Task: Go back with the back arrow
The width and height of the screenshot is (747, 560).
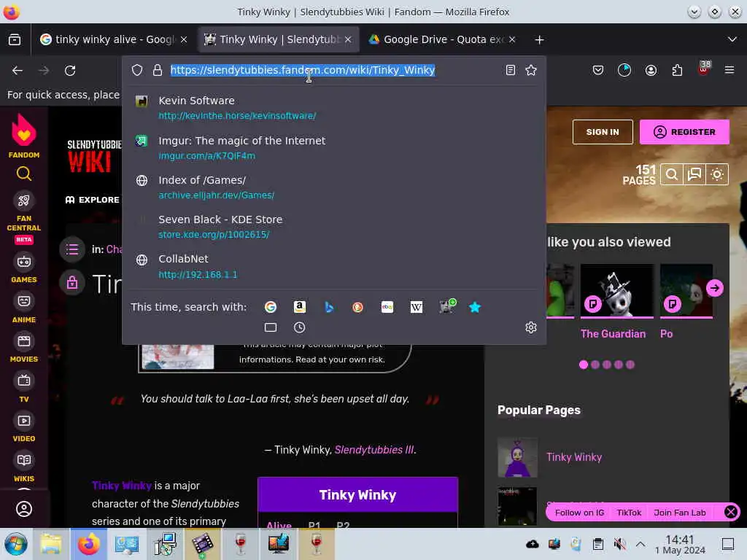Action: pyautogui.click(x=18, y=71)
